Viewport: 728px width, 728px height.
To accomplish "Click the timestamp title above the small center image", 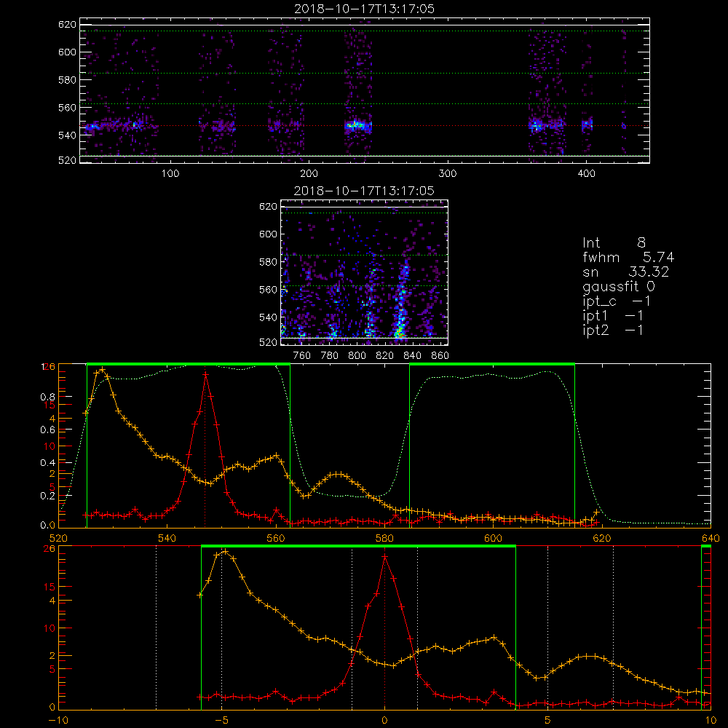I will click(x=365, y=191).
